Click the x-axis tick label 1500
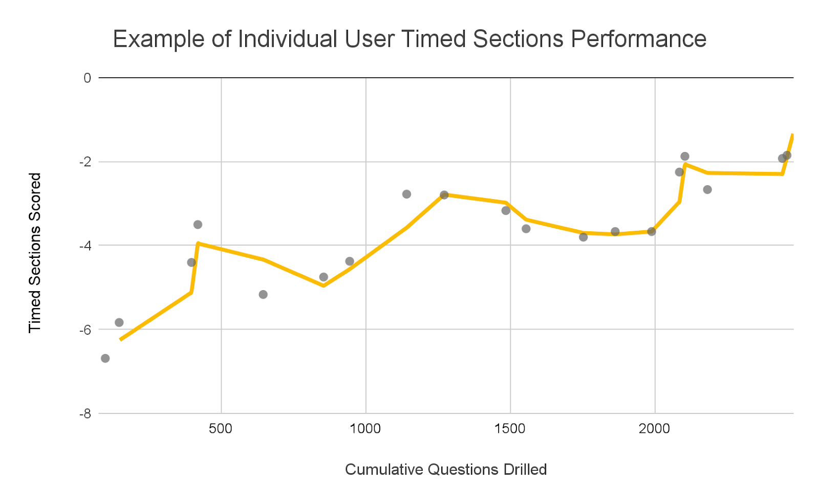Screen dimensions: 819x504 [510, 428]
